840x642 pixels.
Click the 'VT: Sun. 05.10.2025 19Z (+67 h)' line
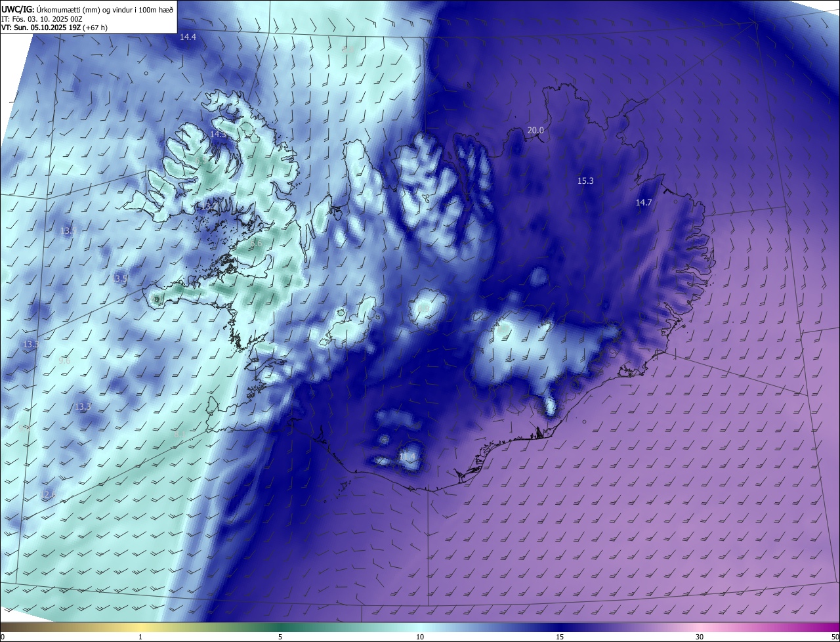click(x=54, y=28)
